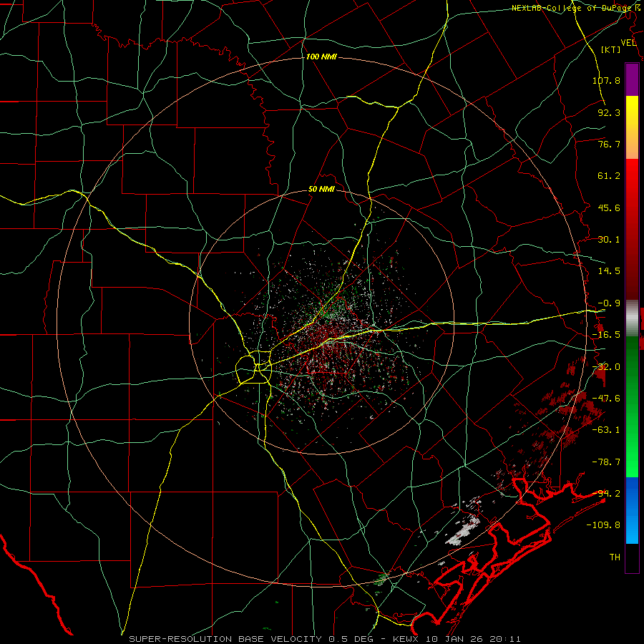Click the gray near-zero segment of the color bar
This screenshot has width=644, height=644.
(632, 318)
